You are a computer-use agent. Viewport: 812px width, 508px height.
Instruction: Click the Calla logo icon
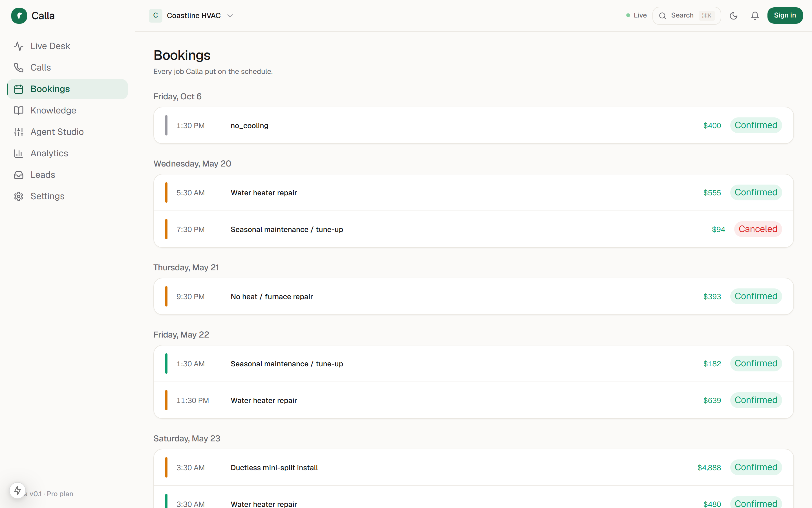point(19,16)
